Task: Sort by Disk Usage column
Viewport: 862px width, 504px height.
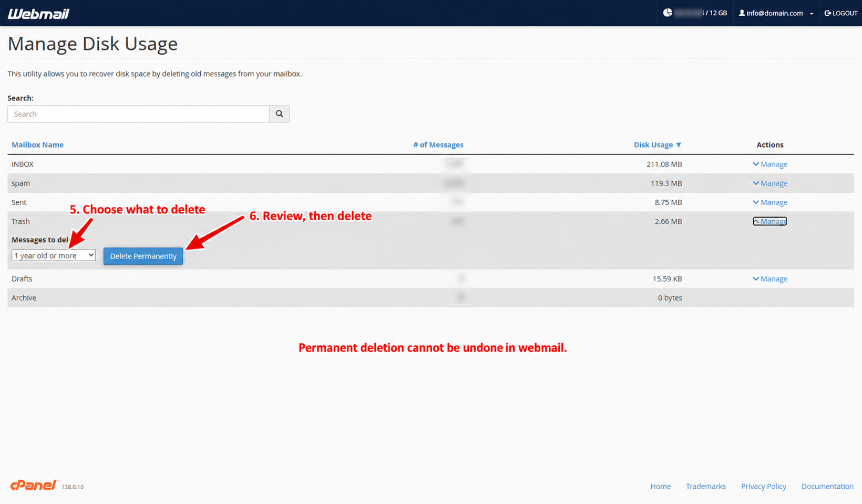Action: pyautogui.click(x=658, y=145)
